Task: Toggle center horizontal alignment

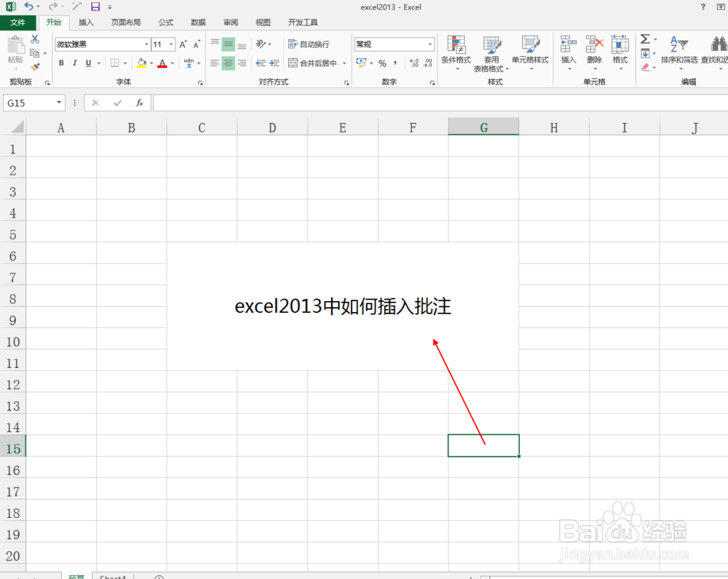Action: coord(228,63)
